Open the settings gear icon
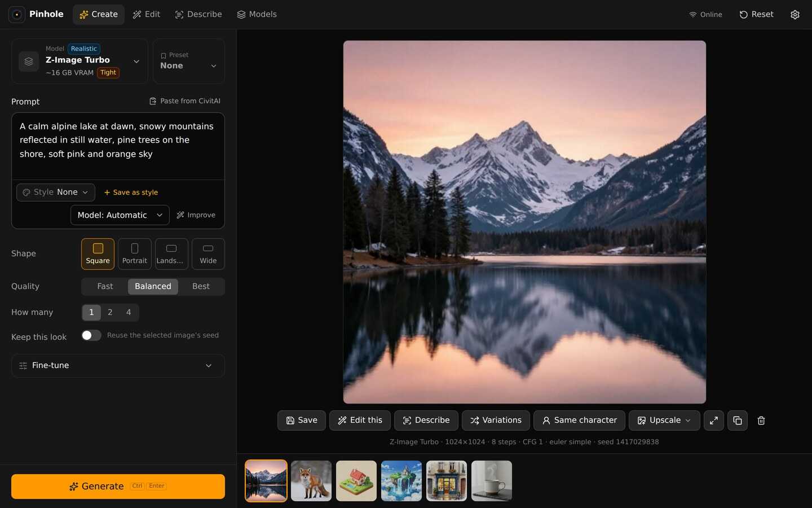812x508 pixels. pos(795,15)
